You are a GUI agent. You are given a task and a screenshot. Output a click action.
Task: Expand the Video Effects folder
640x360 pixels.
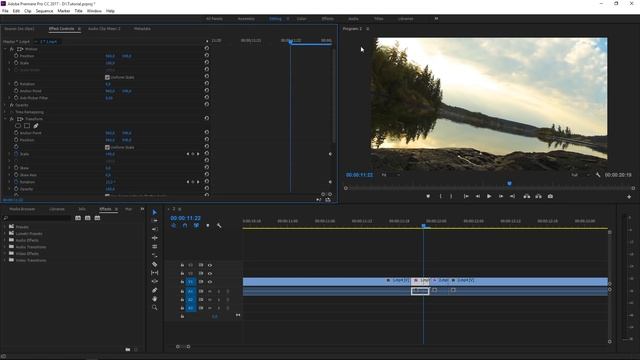pyautogui.click(x=5, y=253)
